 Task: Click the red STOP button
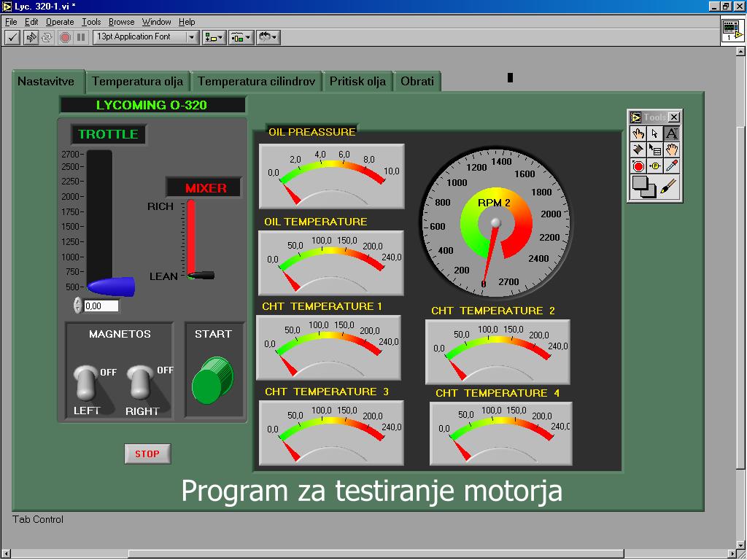click(x=147, y=454)
